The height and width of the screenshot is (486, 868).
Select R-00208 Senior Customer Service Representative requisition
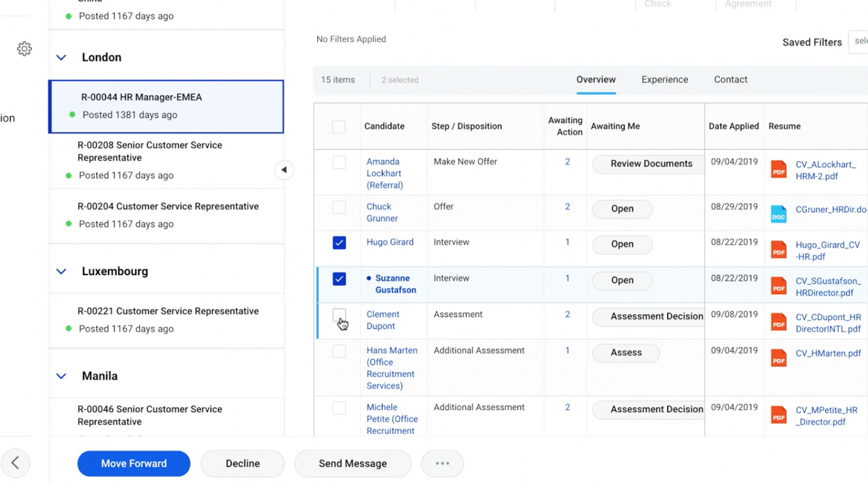(x=166, y=160)
